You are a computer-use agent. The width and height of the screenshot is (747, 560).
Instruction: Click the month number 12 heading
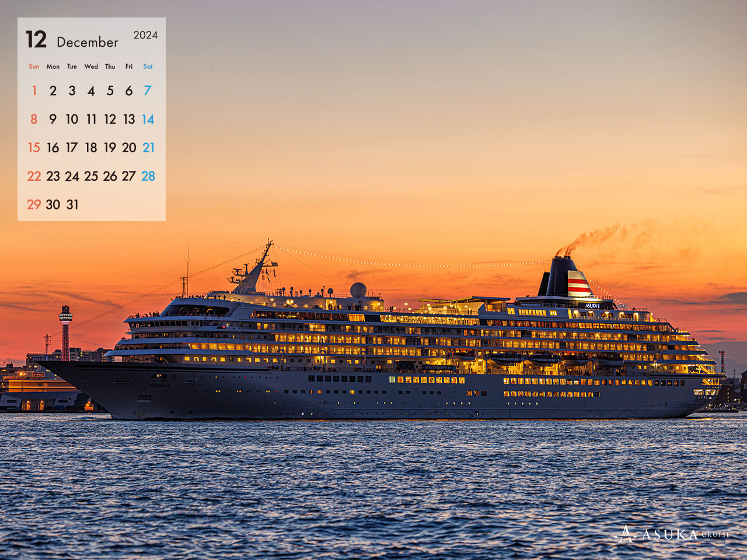pyautogui.click(x=36, y=40)
